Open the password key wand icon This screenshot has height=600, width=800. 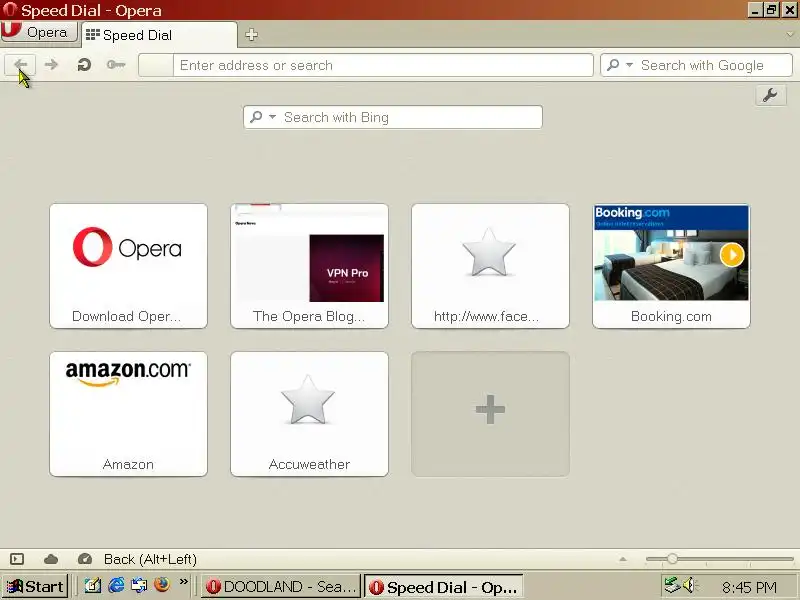(116, 65)
